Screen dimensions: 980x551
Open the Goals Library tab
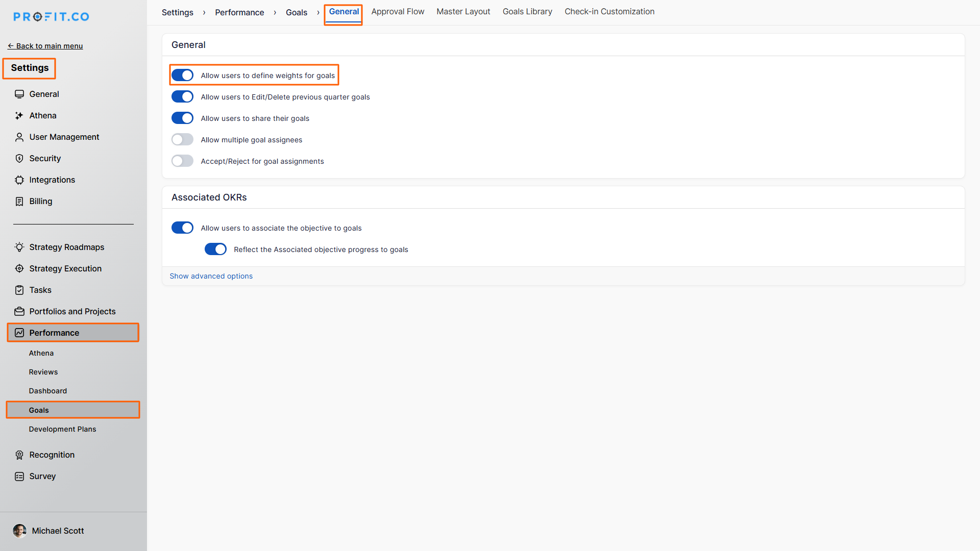[527, 12]
